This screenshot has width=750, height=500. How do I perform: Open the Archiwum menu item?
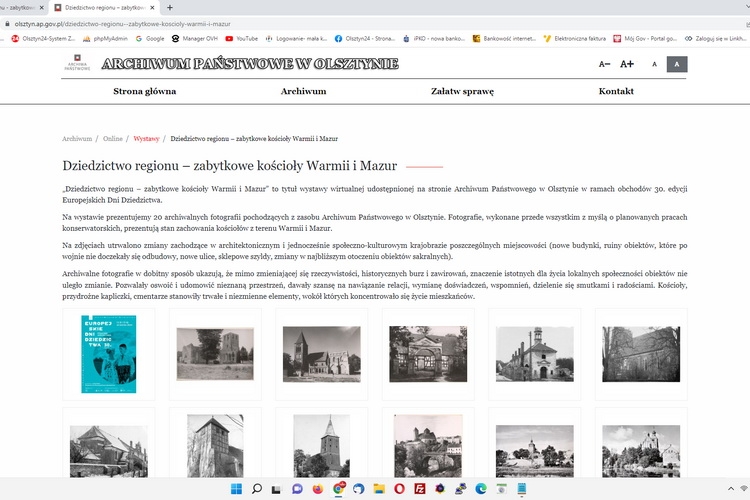(303, 91)
